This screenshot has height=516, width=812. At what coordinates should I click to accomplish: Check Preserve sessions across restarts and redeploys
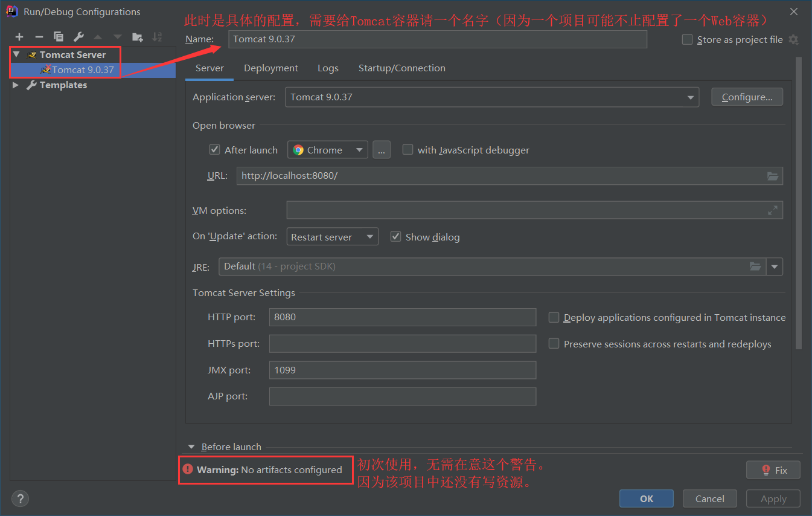click(x=554, y=344)
